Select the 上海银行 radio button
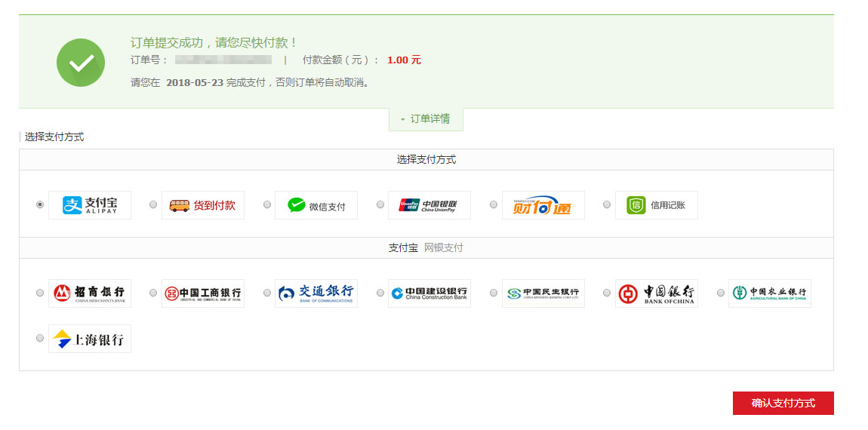The width and height of the screenshot is (868, 430). pos(40,338)
